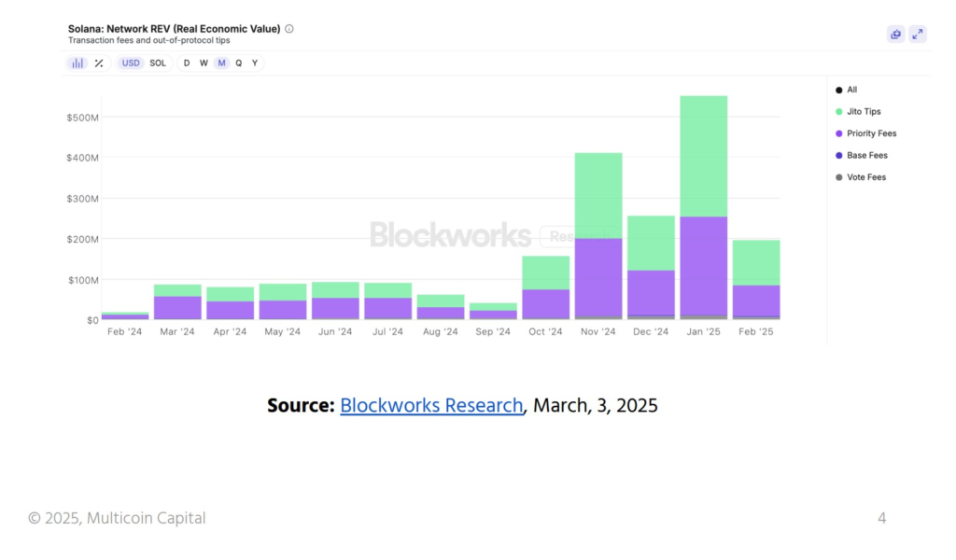Expand chart to fullscreen
The image size is (956, 560).
[918, 35]
